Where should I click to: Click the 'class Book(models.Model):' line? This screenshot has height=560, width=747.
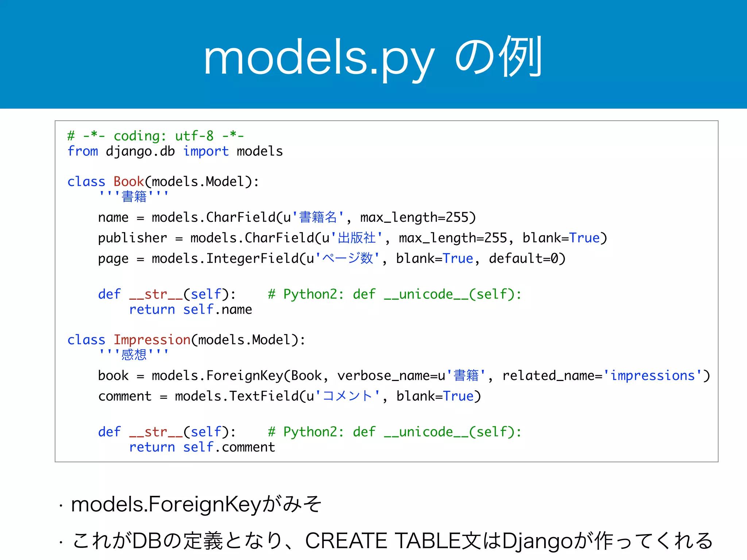point(163,182)
